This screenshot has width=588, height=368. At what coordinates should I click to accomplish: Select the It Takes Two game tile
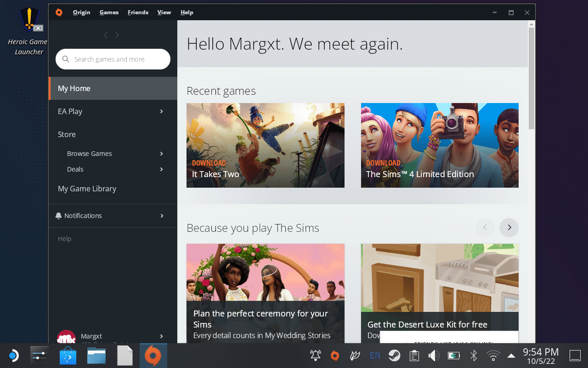pos(265,145)
